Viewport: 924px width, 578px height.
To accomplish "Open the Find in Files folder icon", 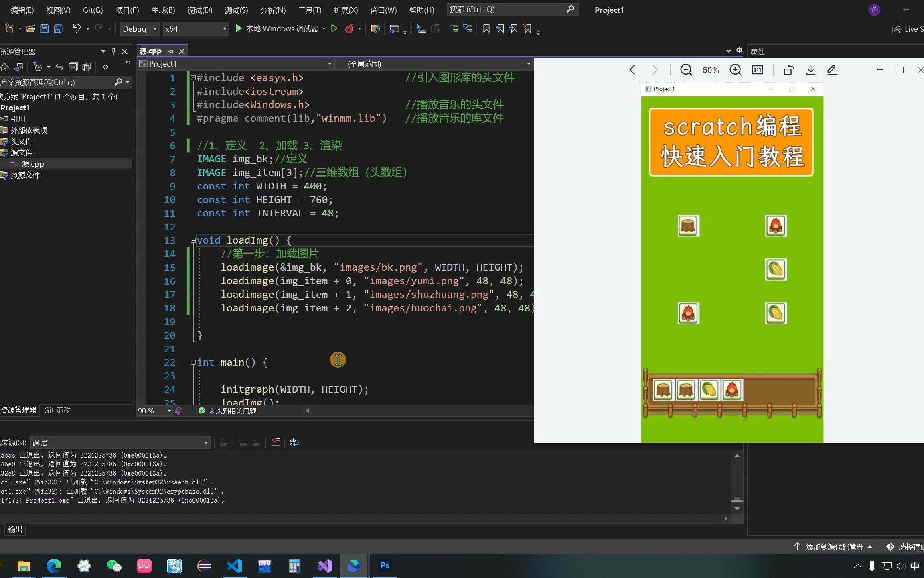I will click(375, 28).
